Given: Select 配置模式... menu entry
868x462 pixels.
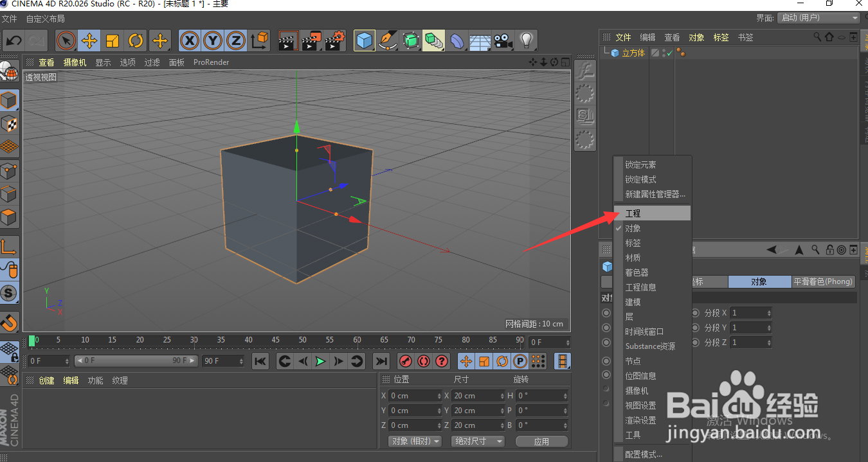Looking at the screenshot, I should pyautogui.click(x=652, y=454).
